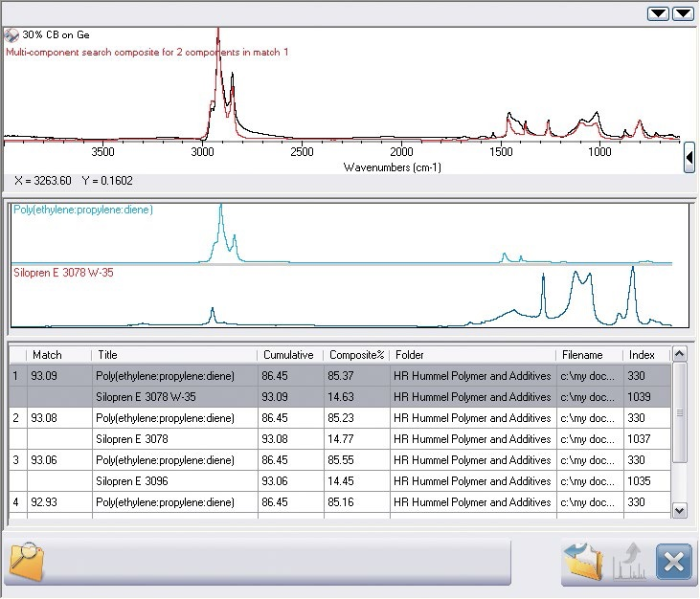This screenshot has width=700, height=599.
Task: Click the Multi-component search composite label
Action: tap(147, 53)
